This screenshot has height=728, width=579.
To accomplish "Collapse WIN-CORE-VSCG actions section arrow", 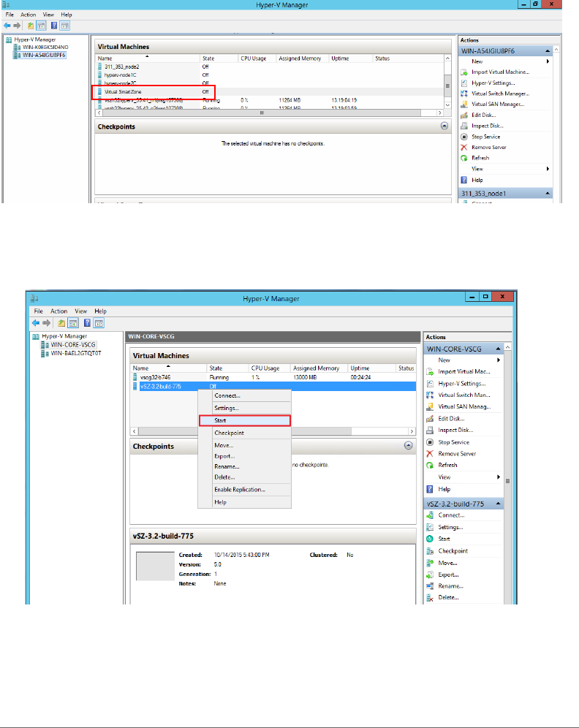I will pos(498,349).
